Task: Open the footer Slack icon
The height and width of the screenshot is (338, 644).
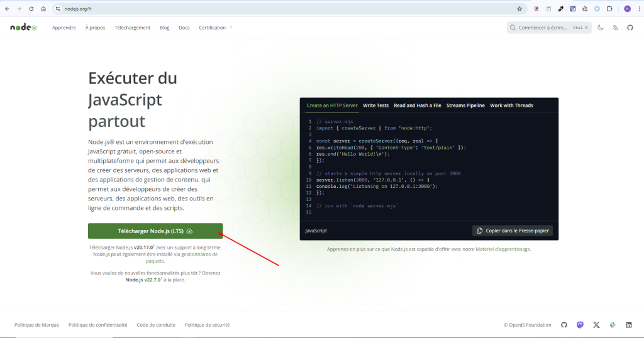Action: tap(613, 325)
